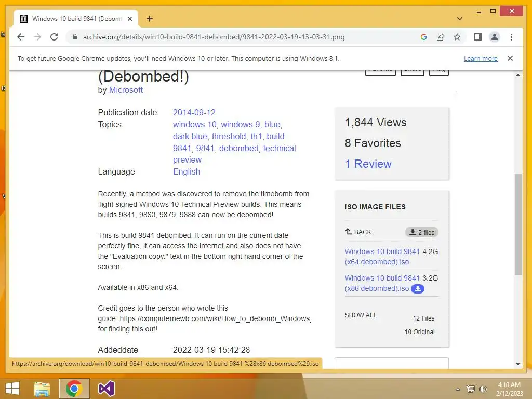
Task: Open Visual Studio from the taskbar
Action: coord(106,389)
